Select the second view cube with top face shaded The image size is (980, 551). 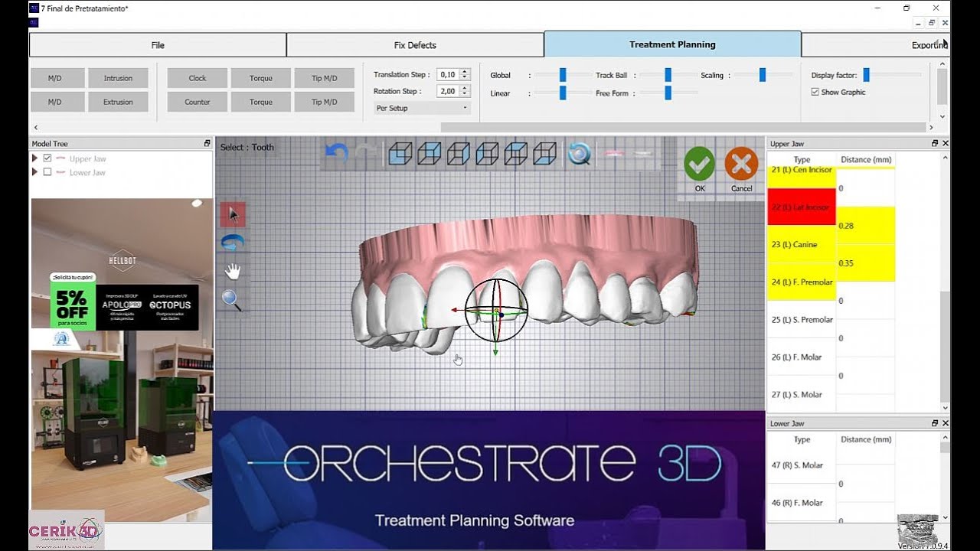click(x=429, y=154)
